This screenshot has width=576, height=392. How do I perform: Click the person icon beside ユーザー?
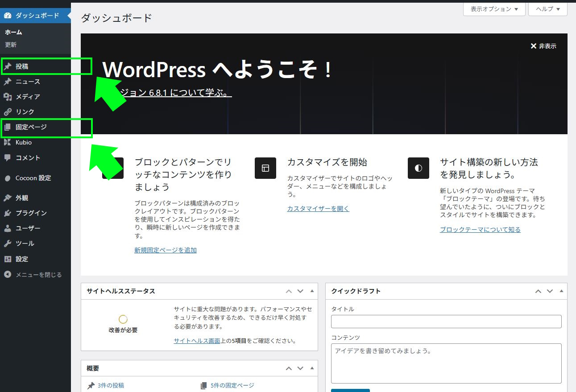8,228
